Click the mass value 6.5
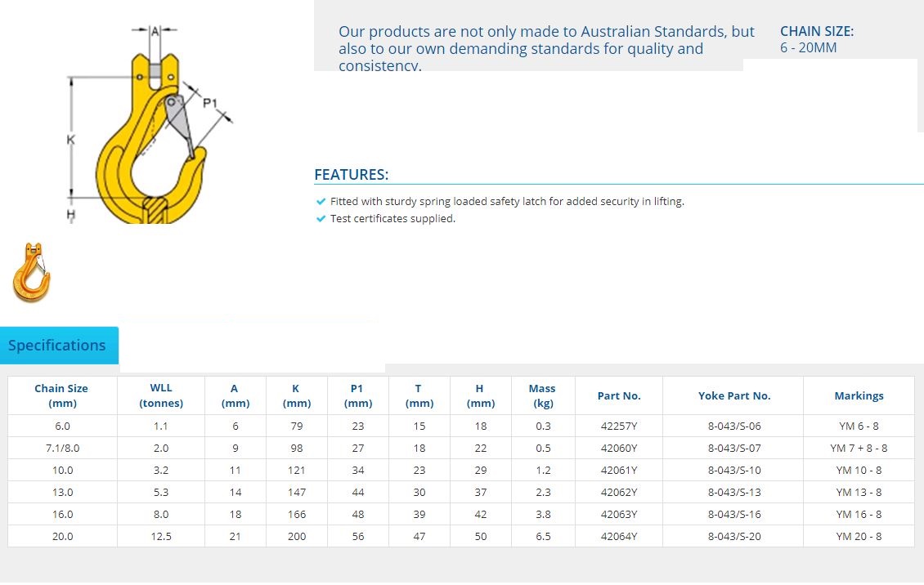The image size is (924, 585). point(543,536)
